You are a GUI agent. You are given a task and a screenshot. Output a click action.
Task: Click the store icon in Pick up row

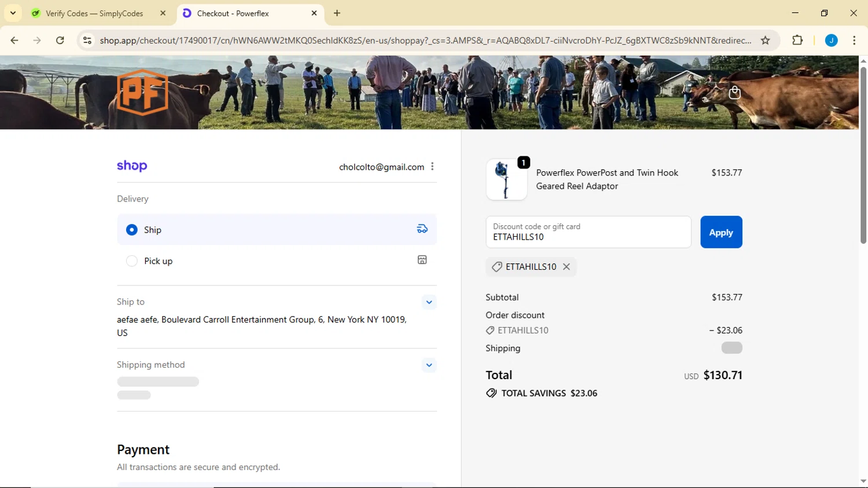[422, 260]
